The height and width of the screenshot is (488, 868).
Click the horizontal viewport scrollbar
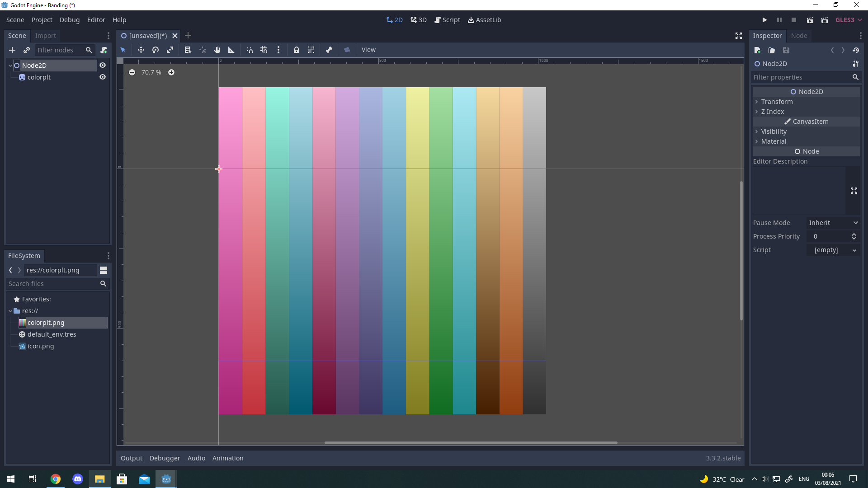tap(471, 443)
